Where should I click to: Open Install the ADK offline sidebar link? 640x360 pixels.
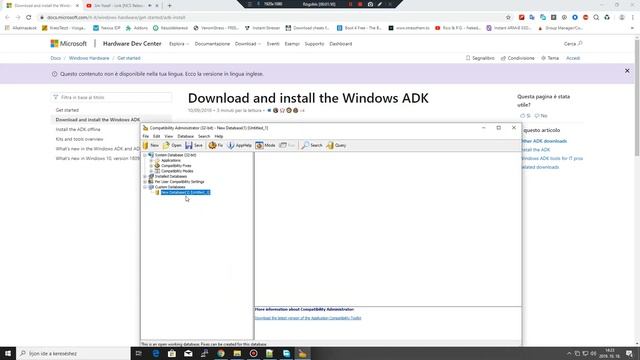(78, 129)
